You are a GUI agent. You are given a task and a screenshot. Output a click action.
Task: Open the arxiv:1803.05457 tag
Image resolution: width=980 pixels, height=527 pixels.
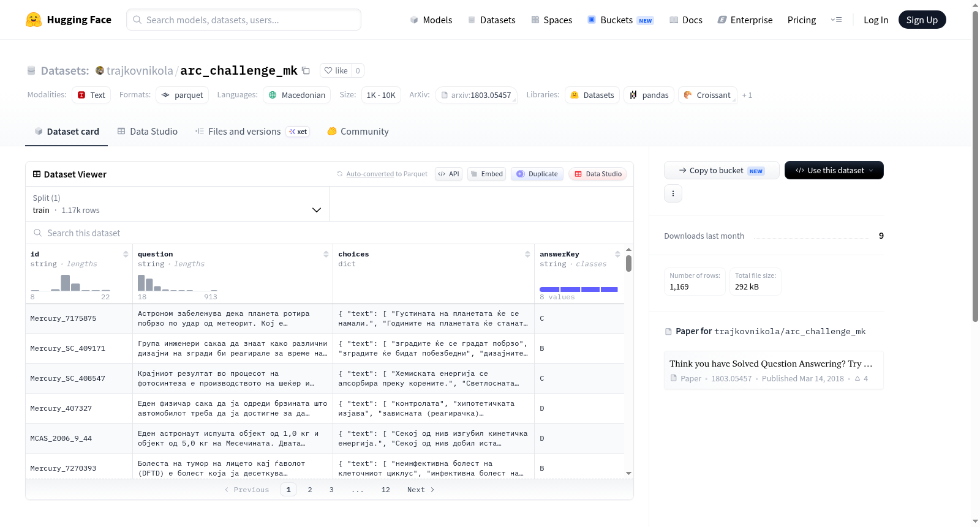click(x=476, y=95)
